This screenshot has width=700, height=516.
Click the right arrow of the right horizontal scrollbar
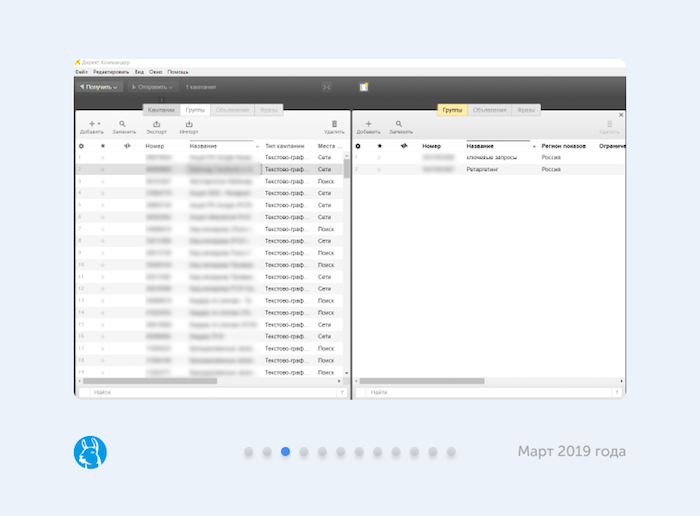point(621,381)
